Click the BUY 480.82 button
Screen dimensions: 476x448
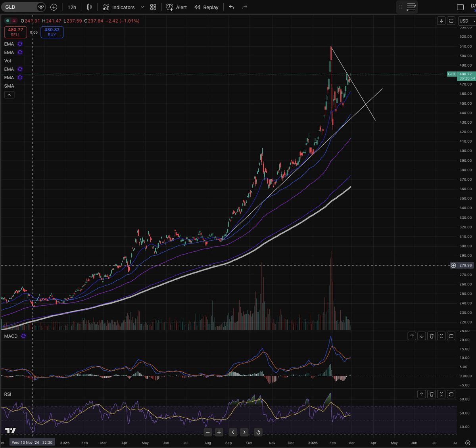pos(52,32)
